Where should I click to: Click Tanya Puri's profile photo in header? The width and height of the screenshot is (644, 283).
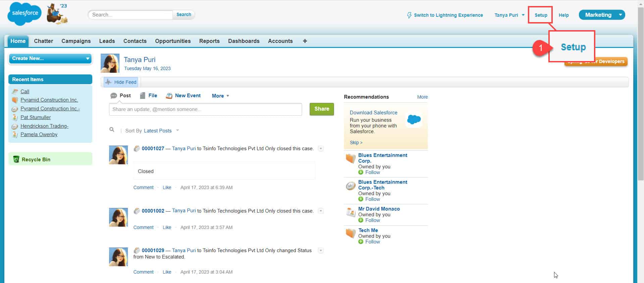click(x=110, y=63)
